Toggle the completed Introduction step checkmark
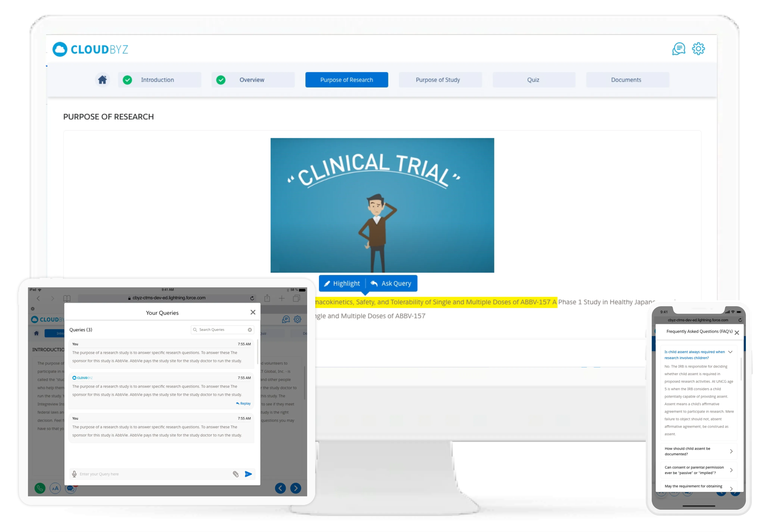The height and width of the screenshot is (532, 769). point(127,80)
